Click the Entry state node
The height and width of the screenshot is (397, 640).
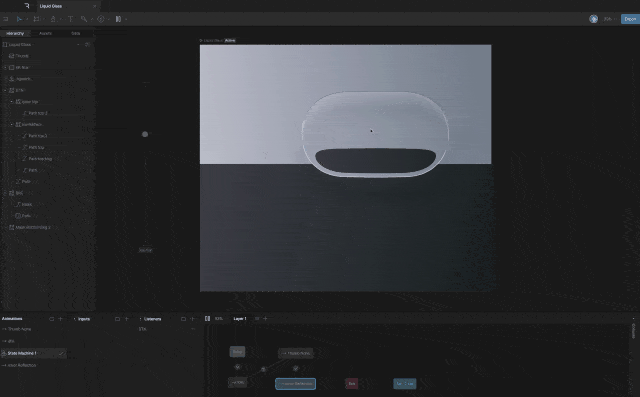[x=237, y=352]
